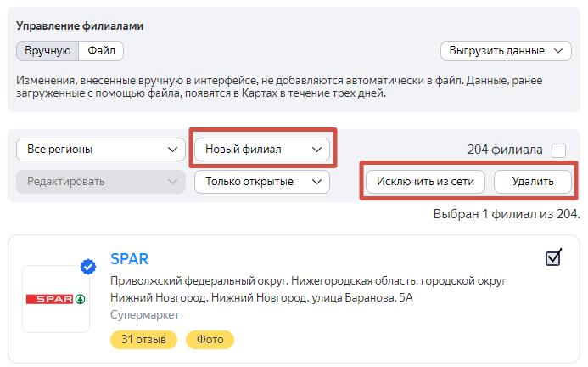The width and height of the screenshot is (588, 367).
Task: Click the Новый филиал chevron arrow
Action: tap(317, 150)
